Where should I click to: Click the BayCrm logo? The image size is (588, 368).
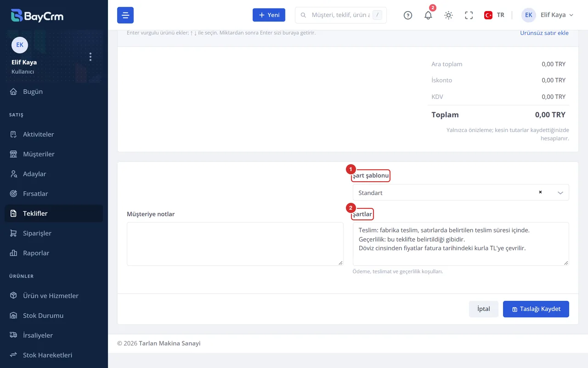click(x=37, y=15)
